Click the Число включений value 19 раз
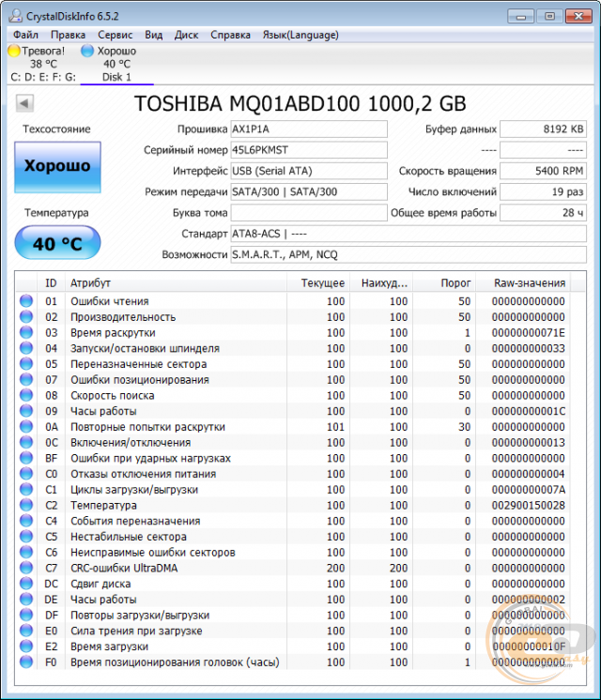The height and width of the screenshot is (700, 601). click(543, 192)
